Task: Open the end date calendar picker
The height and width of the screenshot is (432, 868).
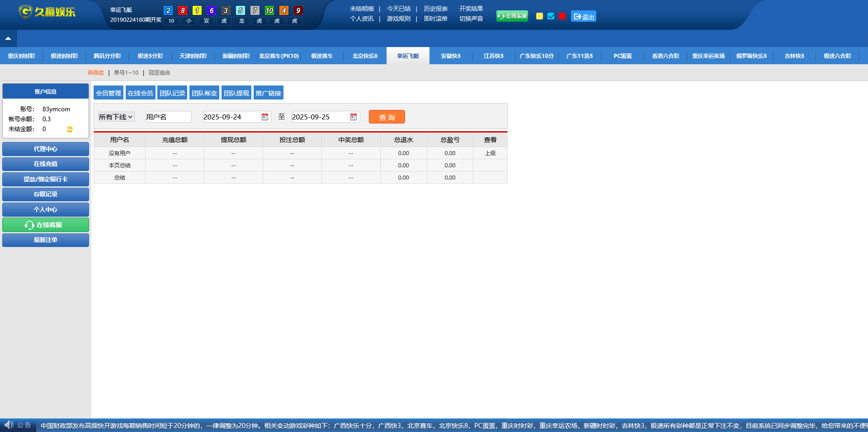Action: pyautogui.click(x=354, y=117)
